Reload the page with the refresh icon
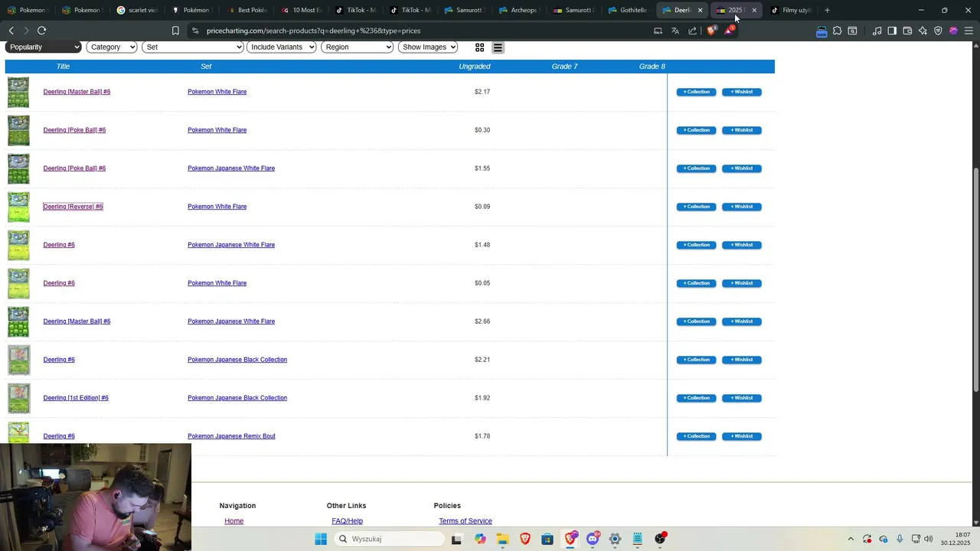The height and width of the screenshot is (551, 980). [41, 31]
